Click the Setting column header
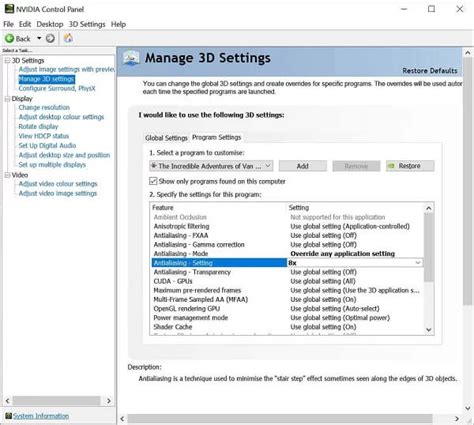The image size is (474, 425). [x=355, y=207]
